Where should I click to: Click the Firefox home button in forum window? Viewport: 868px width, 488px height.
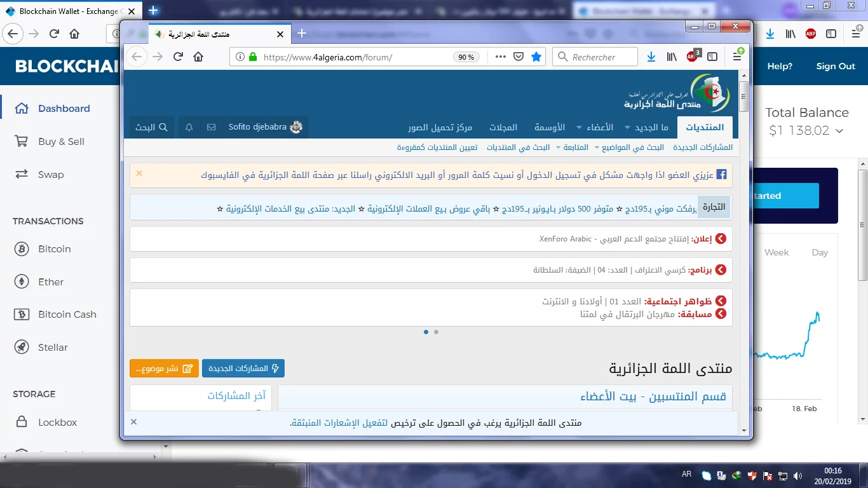coord(198,57)
